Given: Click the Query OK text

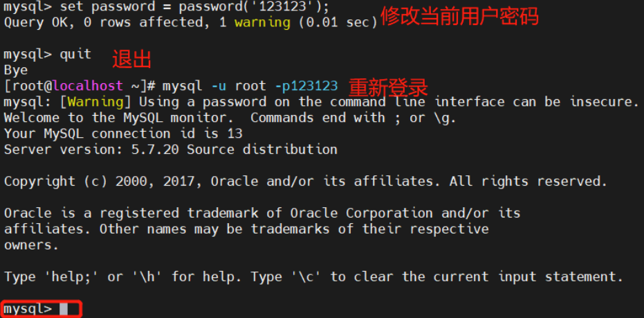Looking at the screenshot, I should coord(32,22).
